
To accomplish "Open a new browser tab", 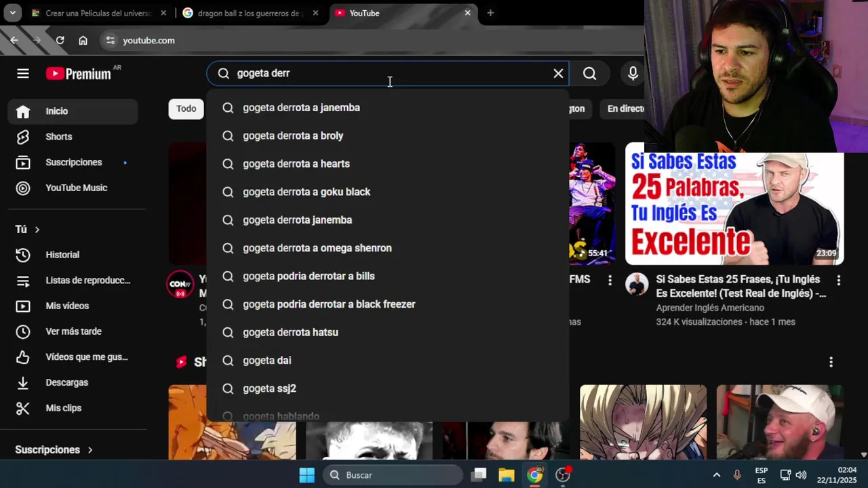I will click(490, 13).
